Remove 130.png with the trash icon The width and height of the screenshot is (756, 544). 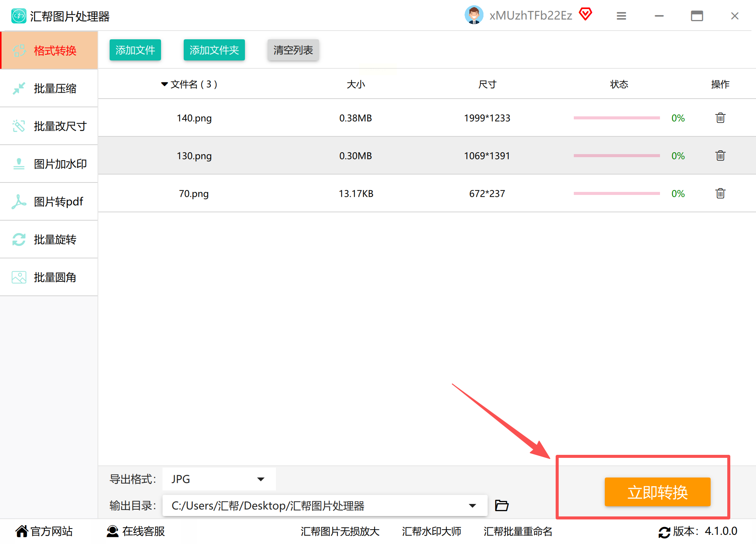(x=720, y=156)
